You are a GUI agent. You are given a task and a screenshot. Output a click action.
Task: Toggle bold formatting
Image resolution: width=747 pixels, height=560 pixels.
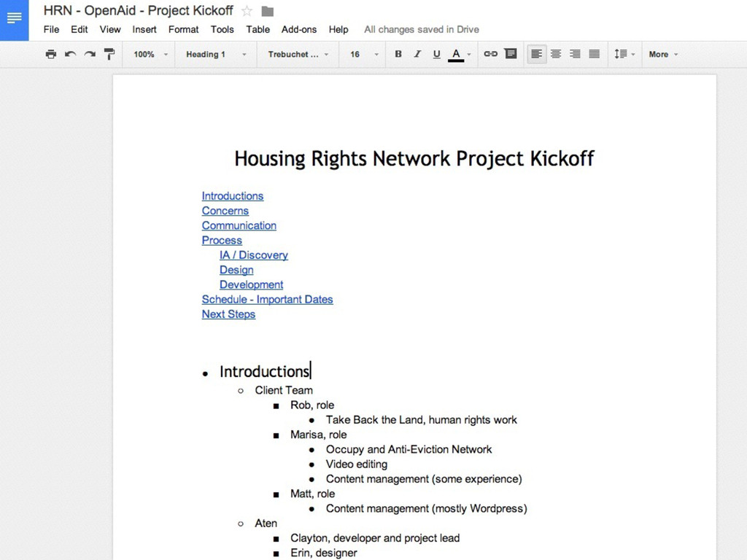point(398,54)
